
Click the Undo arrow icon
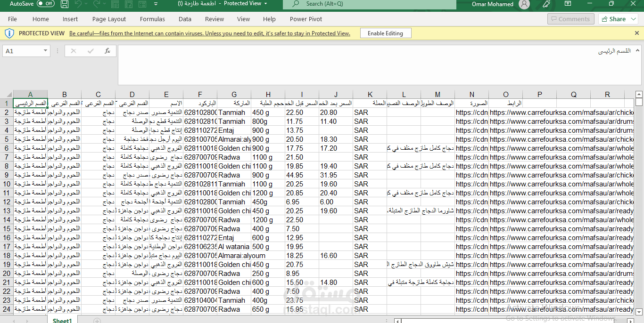(x=78, y=4)
